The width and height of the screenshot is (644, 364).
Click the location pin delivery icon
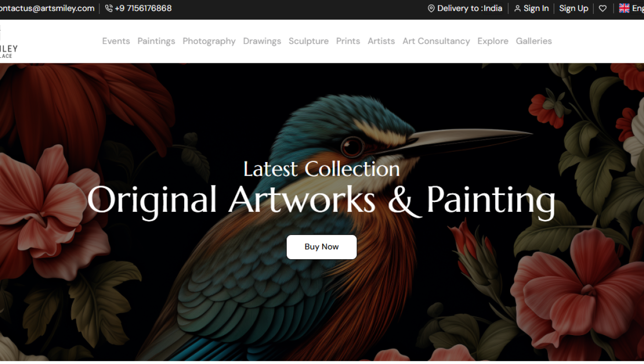pyautogui.click(x=431, y=8)
